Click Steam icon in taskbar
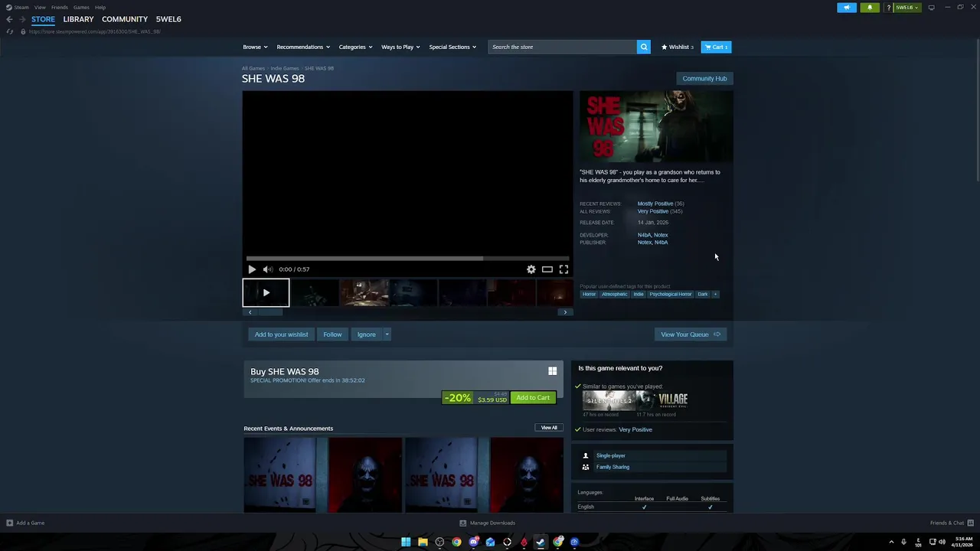This screenshot has width=980, height=551. [x=541, y=542]
